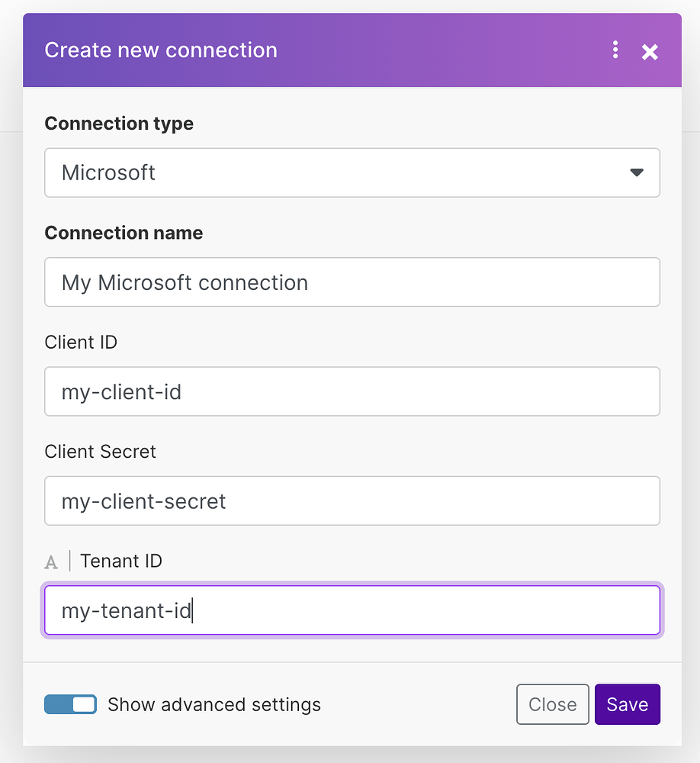Click the X icon in the dialog header

pyautogui.click(x=649, y=52)
